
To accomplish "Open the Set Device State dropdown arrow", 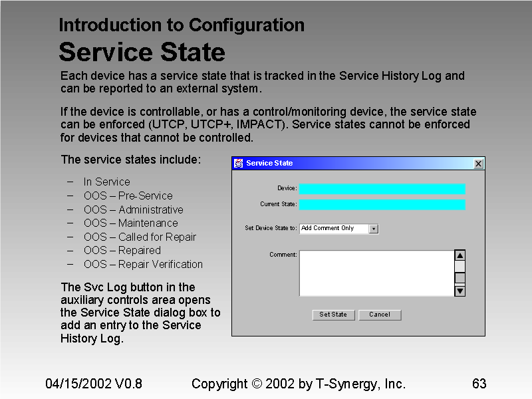I will point(373,229).
